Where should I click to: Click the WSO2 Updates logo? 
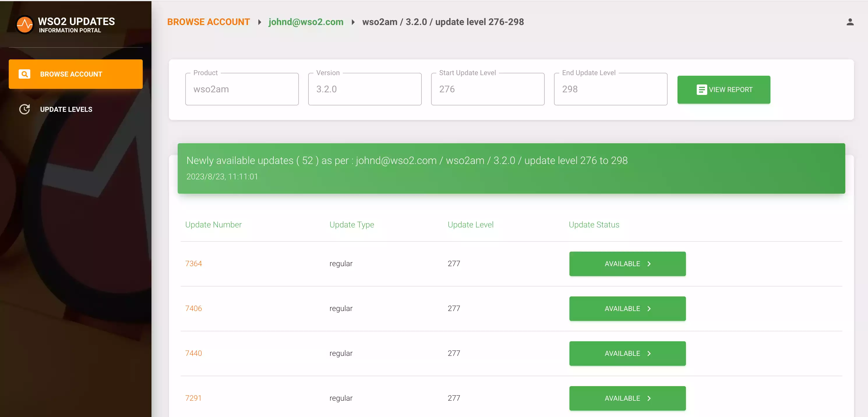[x=25, y=24]
